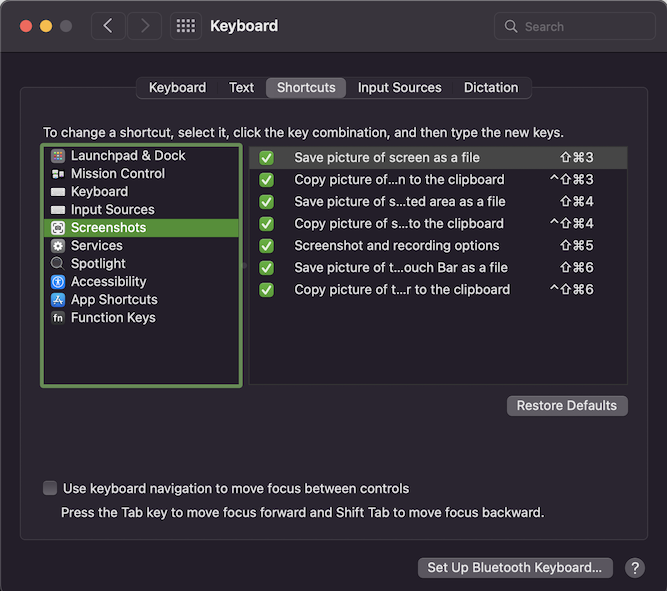Switch to the Input Sources tab
This screenshot has height=591, width=667.
[399, 88]
